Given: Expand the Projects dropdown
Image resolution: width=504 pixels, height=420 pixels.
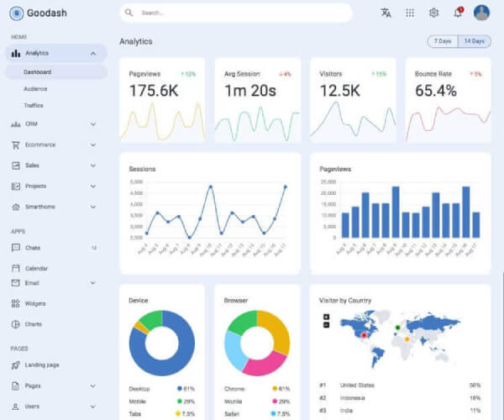Looking at the screenshot, I should [x=92, y=186].
